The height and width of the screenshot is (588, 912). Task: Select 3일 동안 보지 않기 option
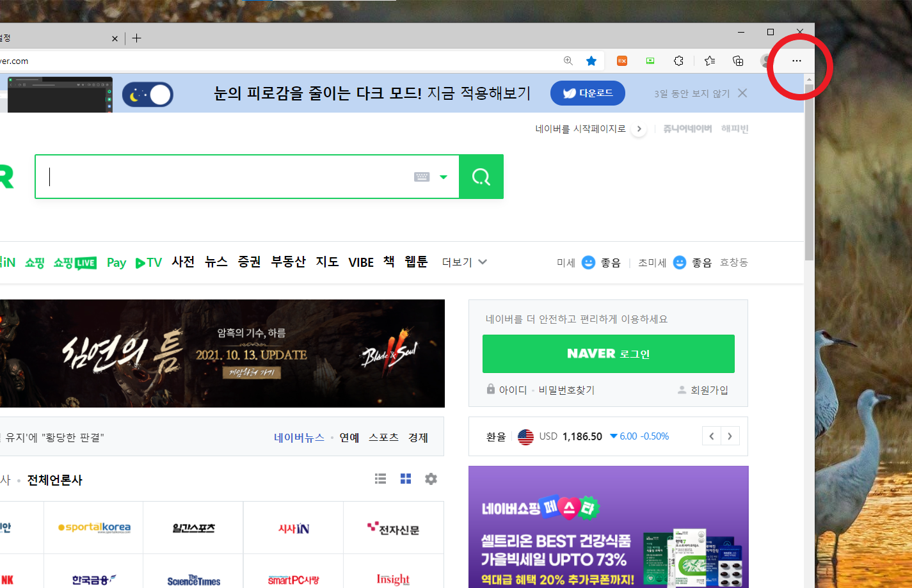point(692,93)
